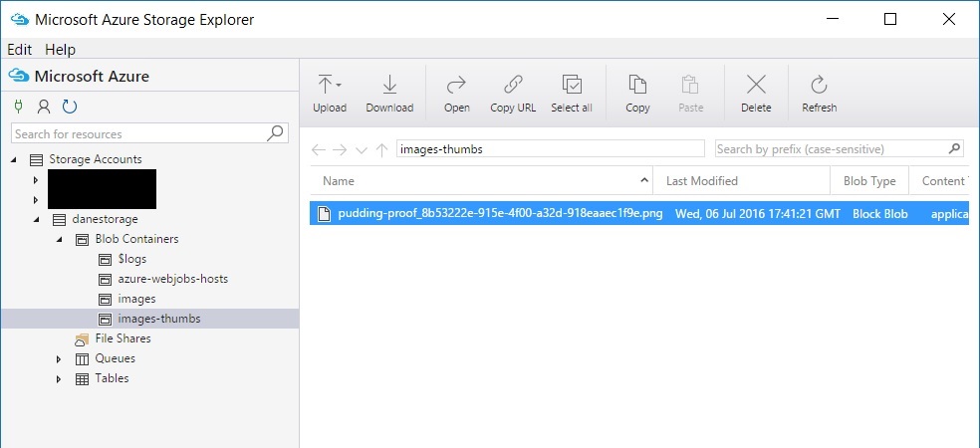Click the prefix search magnifier icon
980x448 pixels.
(x=954, y=148)
